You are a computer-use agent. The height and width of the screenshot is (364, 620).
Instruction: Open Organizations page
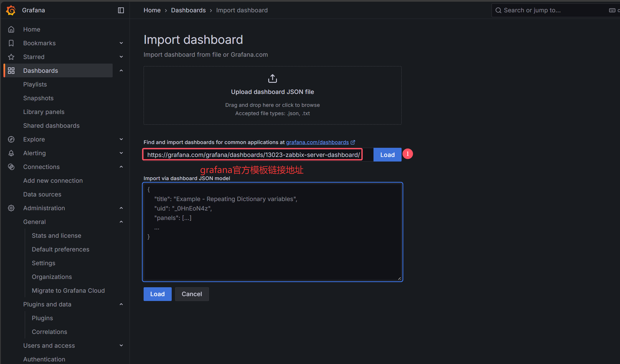(52, 277)
